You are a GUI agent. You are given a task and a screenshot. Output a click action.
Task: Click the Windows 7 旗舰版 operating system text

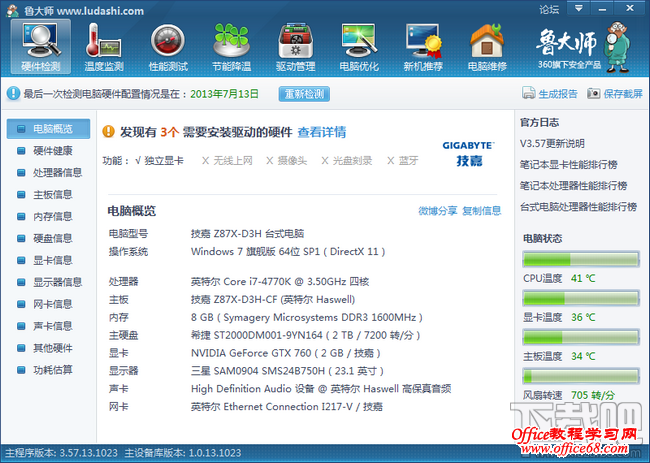click(x=288, y=252)
